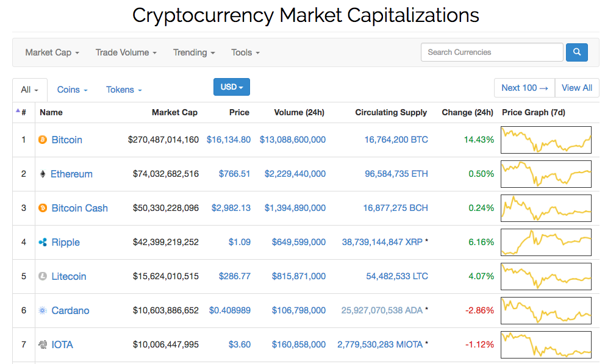Open the IOTA currency page
The width and height of the screenshot is (605, 364).
tap(62, 344)
